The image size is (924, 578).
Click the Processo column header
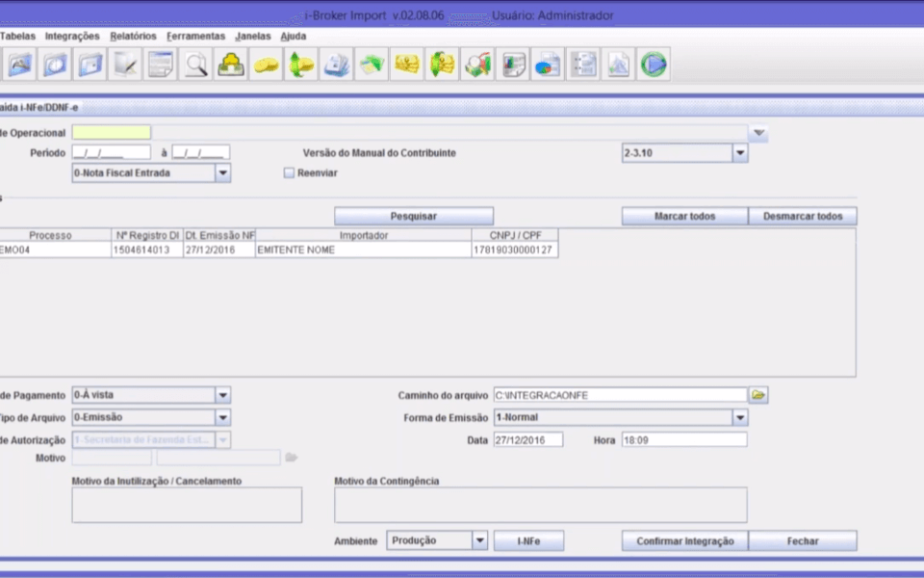[x=55, y=235]
